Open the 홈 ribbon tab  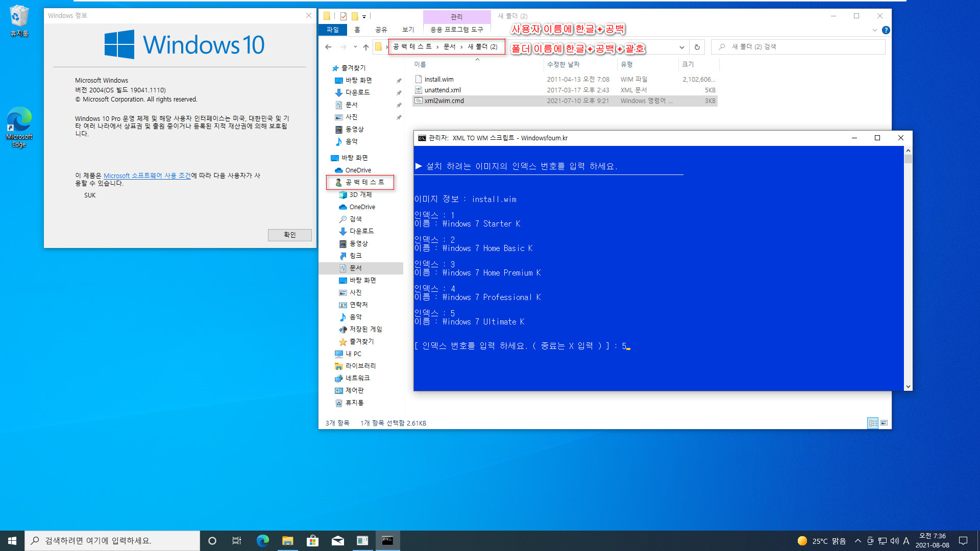pyautogui.click(x=357, y=30)
